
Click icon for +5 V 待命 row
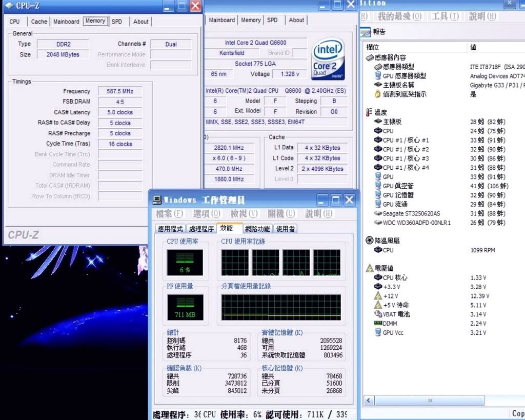[x=378, y=305]
